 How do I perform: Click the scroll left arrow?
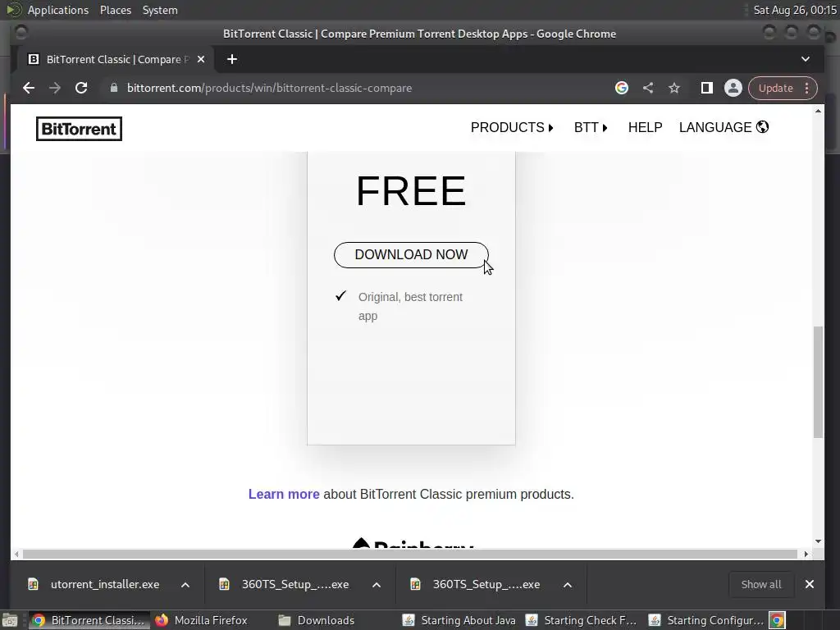click(16, 554)
